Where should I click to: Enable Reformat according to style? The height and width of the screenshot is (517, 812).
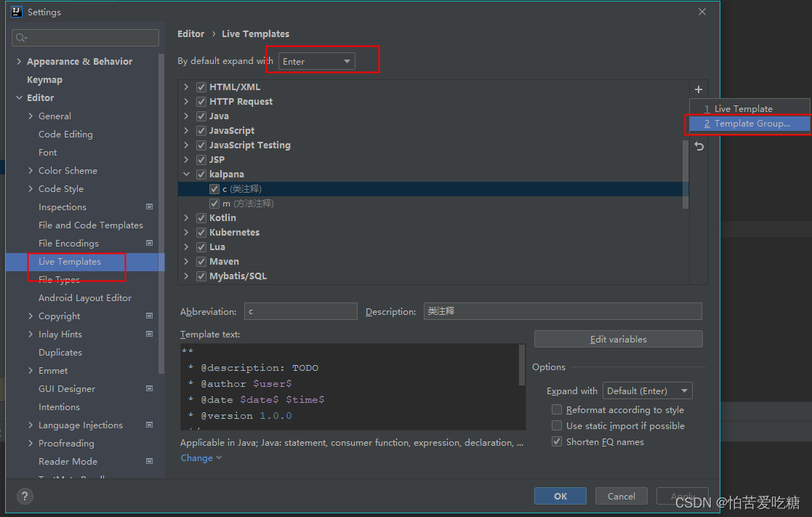pos(557,410)
